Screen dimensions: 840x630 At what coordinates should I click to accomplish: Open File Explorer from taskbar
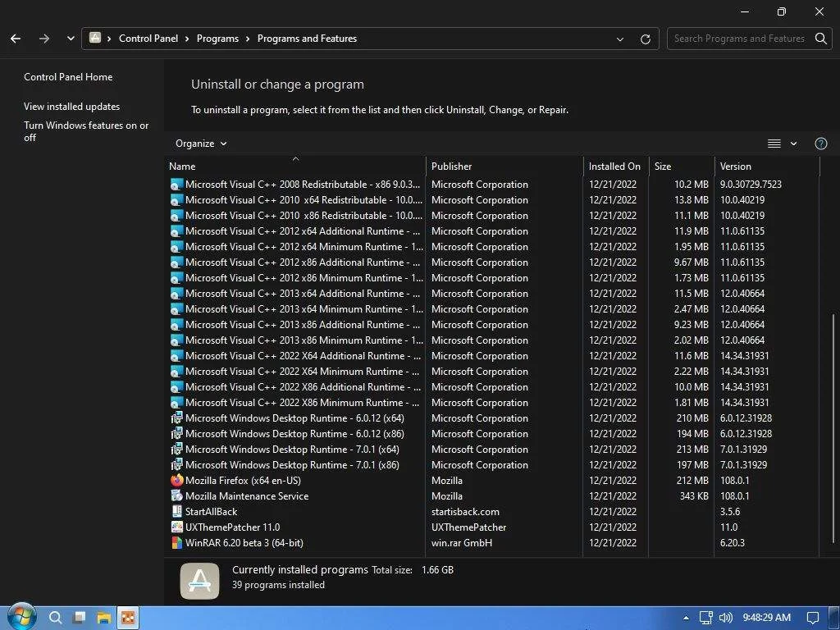[103, 618]
